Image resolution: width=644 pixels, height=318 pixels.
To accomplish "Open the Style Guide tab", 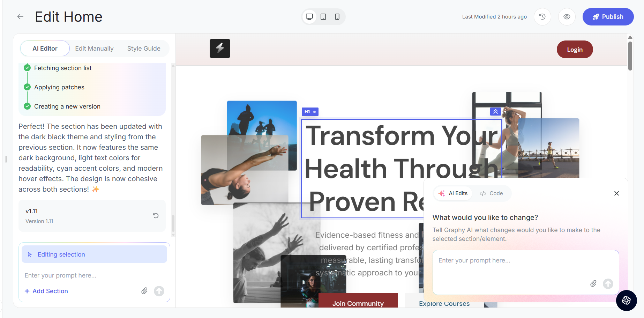I will coord(144,49).
